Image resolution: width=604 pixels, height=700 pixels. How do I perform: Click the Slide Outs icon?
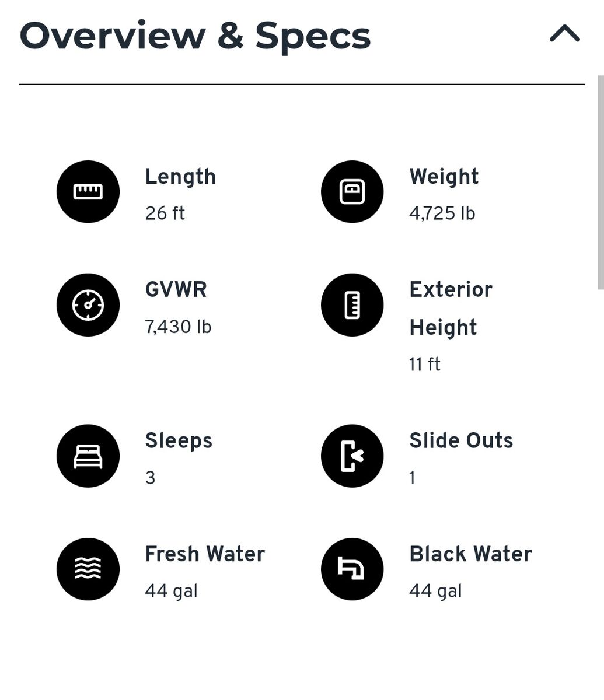point(352,456)
